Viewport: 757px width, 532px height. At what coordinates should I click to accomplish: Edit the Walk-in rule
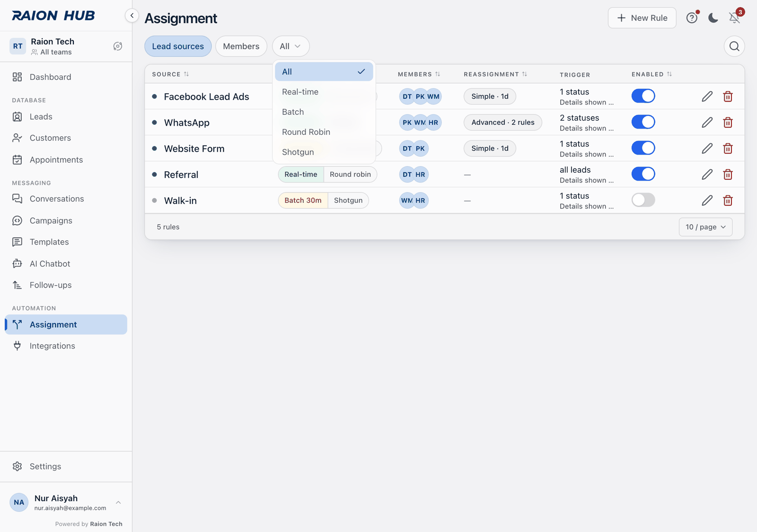pos(707,201)
